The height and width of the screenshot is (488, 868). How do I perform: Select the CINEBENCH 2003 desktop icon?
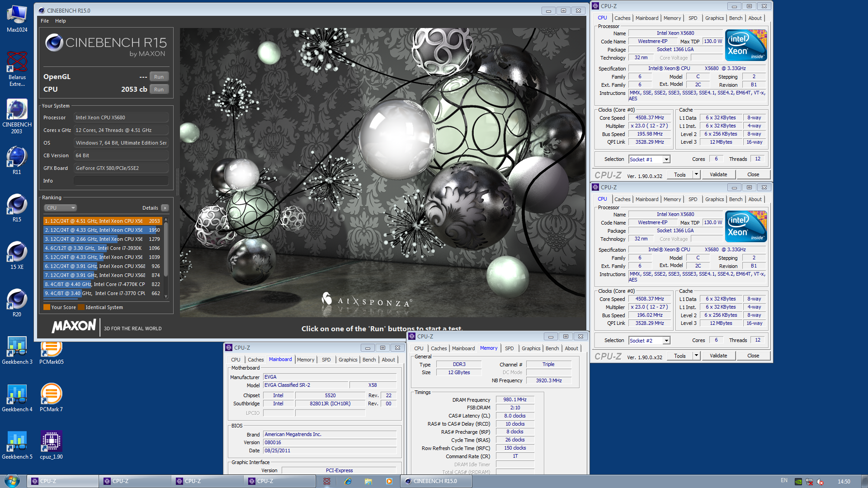point(17,116)
